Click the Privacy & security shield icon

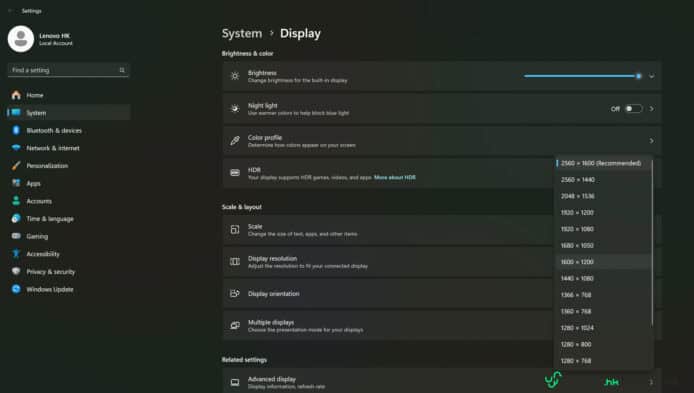pyautogui.click(x=16, y=271)
